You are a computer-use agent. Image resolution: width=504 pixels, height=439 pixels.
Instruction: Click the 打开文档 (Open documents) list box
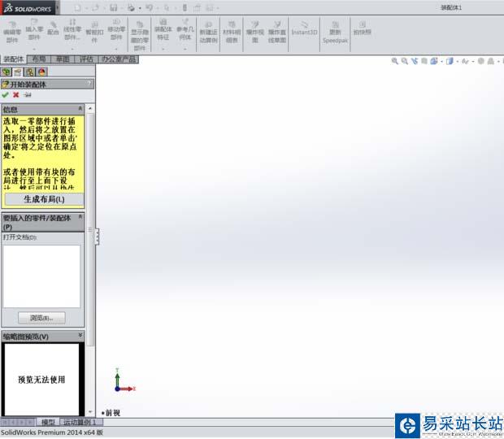(41, 276)
